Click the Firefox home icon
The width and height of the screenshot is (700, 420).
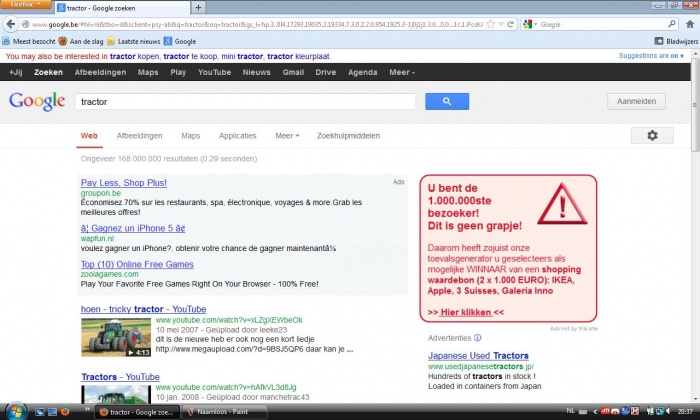(690, 24)
